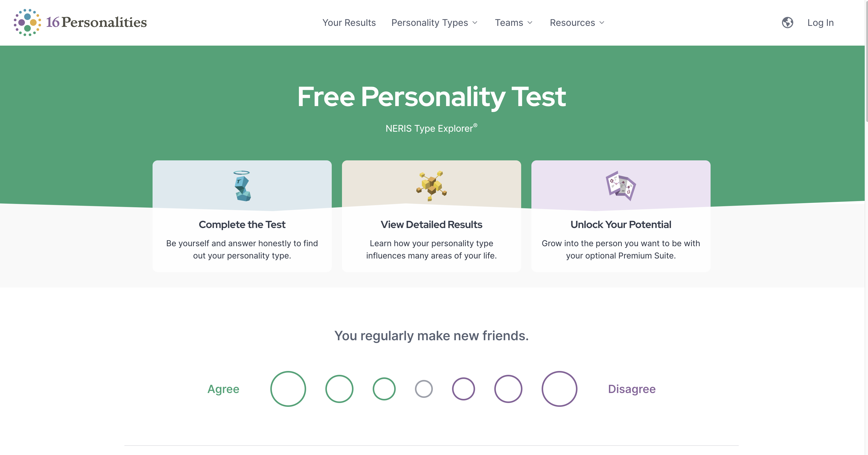868x455 pixels.
Task: Click the Complete the Test card heading
Action: [x=242, y=225]
